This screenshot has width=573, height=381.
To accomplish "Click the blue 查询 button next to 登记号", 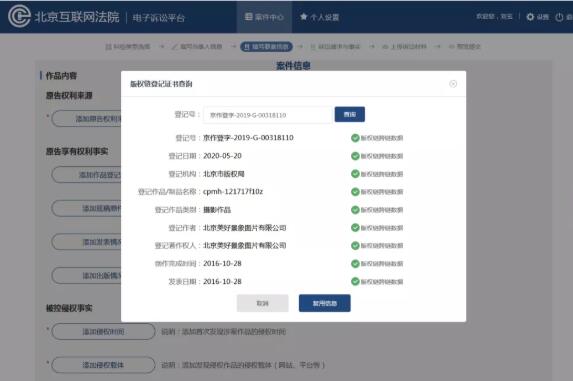I will tap(349, 114).
